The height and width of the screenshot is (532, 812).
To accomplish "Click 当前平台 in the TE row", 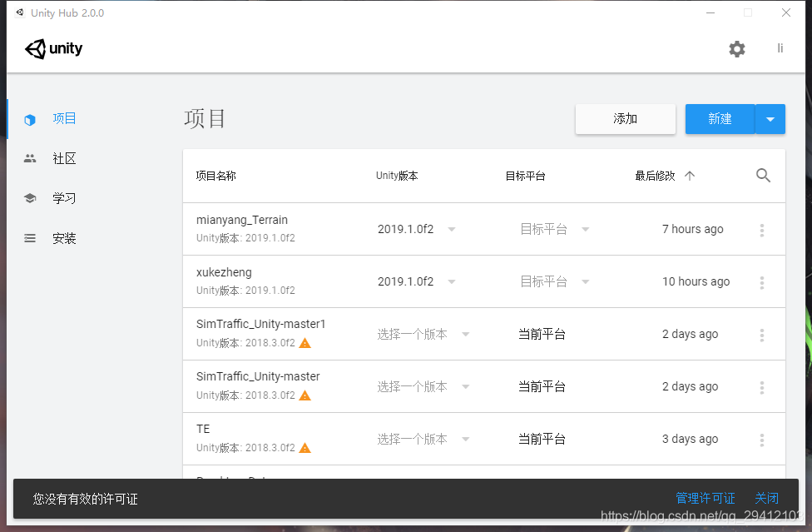I will (542, 439).
